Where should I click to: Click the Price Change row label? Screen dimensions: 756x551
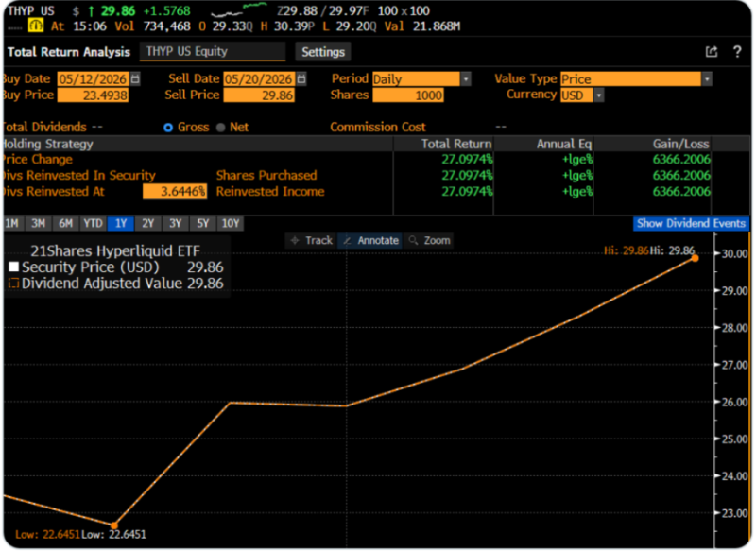[x=37, y=159]
